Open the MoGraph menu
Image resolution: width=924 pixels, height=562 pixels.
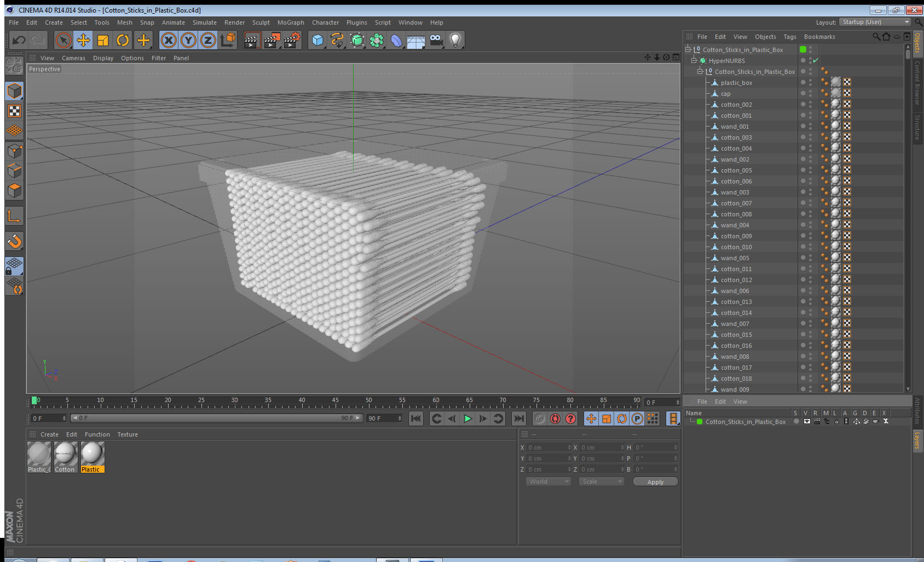(x=291, y=22)
